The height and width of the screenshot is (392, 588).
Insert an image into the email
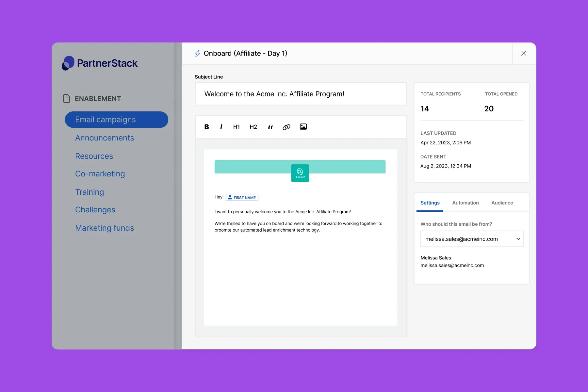(303, 127)
